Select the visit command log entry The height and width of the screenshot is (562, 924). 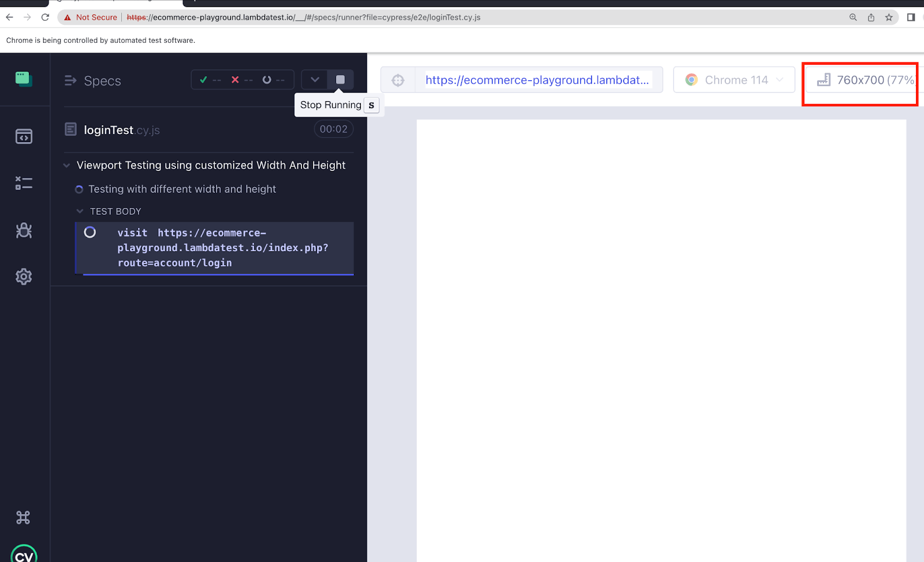pos(214,248)
